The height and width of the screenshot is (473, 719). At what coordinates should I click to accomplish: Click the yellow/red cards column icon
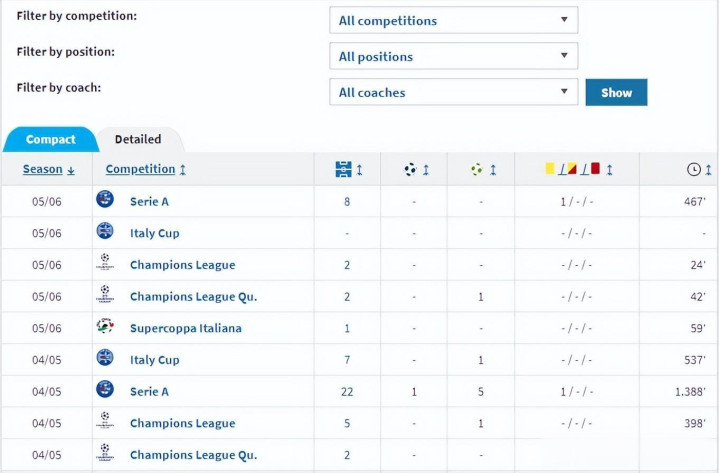click(x=572, y=170)
